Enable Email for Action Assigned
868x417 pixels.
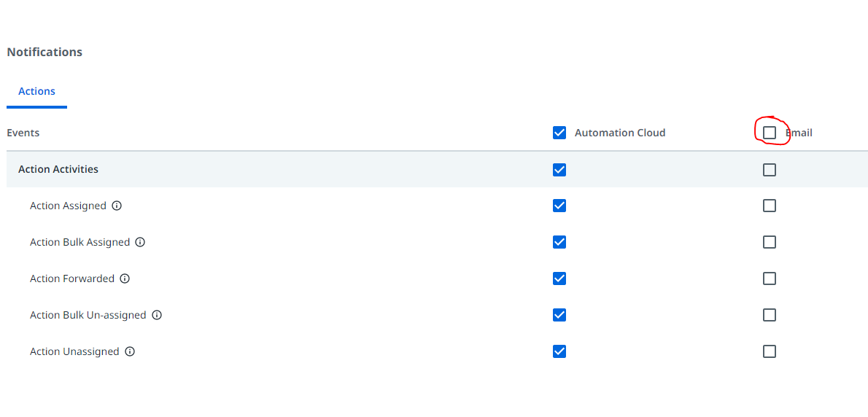[x=769, y=206]
